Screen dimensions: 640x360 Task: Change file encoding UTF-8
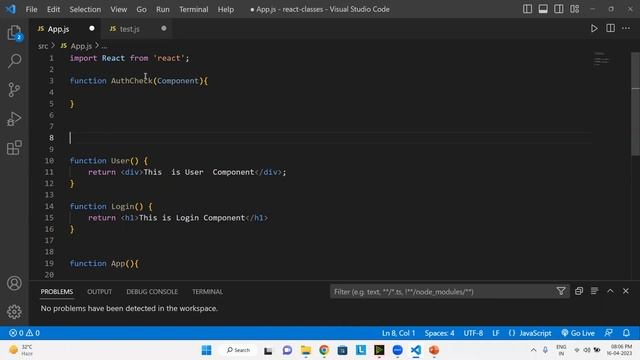click(473, 333)
